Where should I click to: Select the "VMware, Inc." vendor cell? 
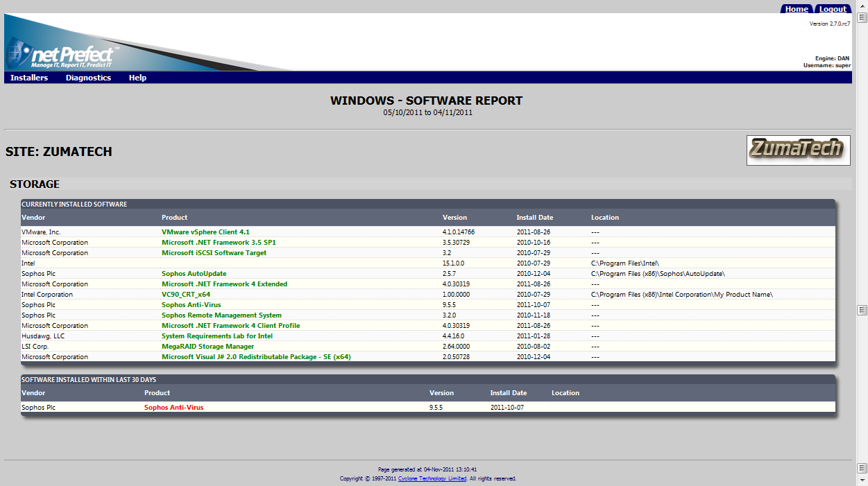coord(42,232)
